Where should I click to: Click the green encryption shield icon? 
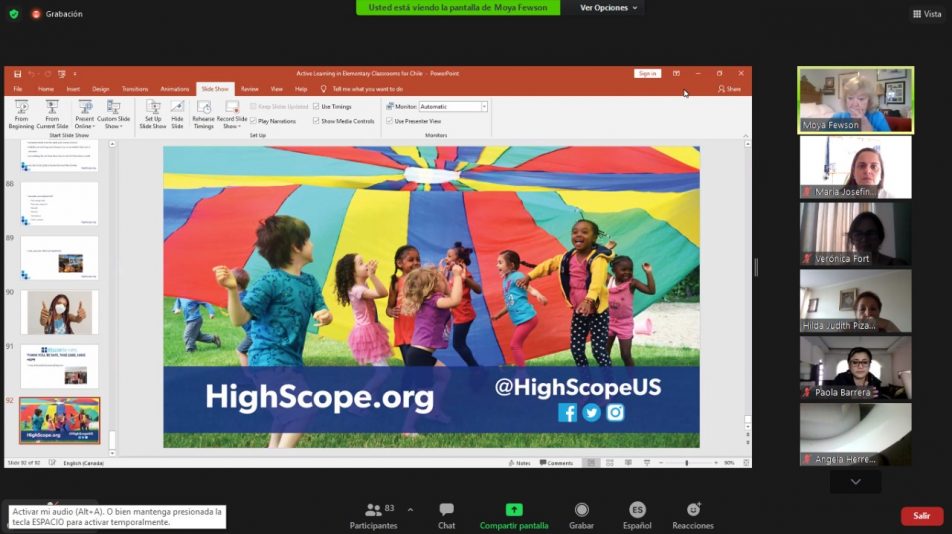point(14,13)
